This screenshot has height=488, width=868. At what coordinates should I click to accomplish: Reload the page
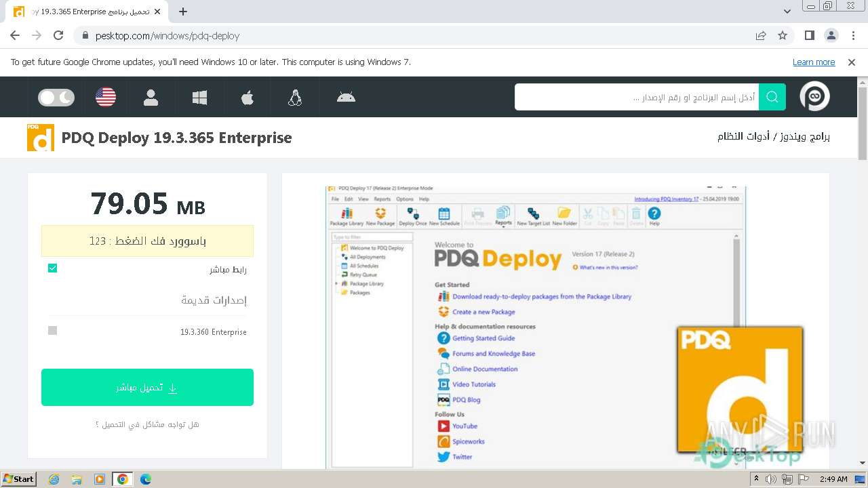click(x=58, y=36)
